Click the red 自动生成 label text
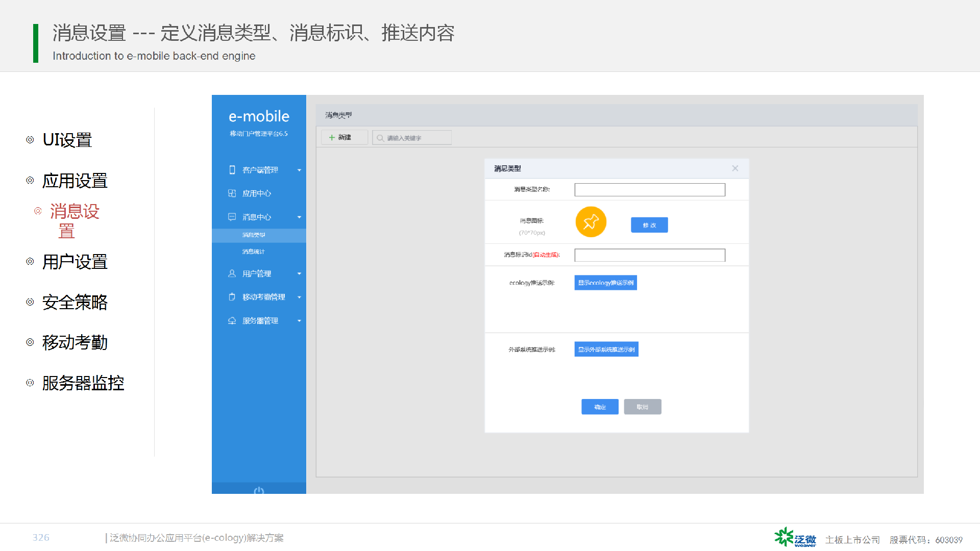This screenshot has width=980, height=551. tap(546, 255)
